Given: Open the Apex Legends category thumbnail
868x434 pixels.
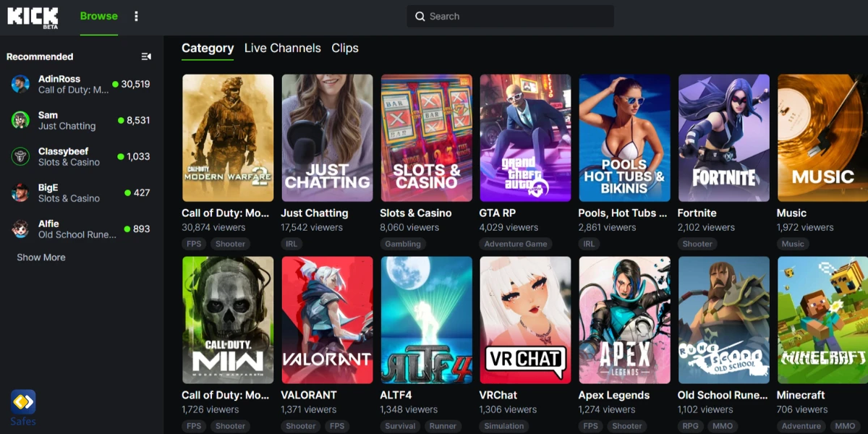Looking at the screenshot, I should [x=624, y=320].
